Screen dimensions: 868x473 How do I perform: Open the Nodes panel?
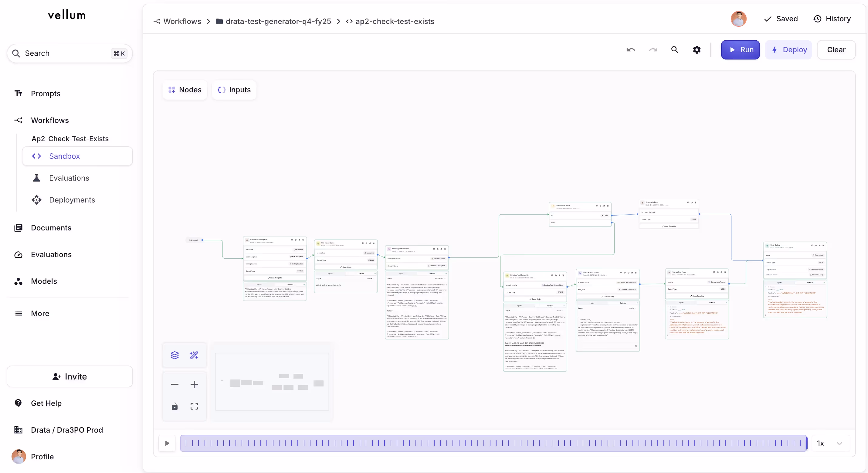(x=185, y=90)
